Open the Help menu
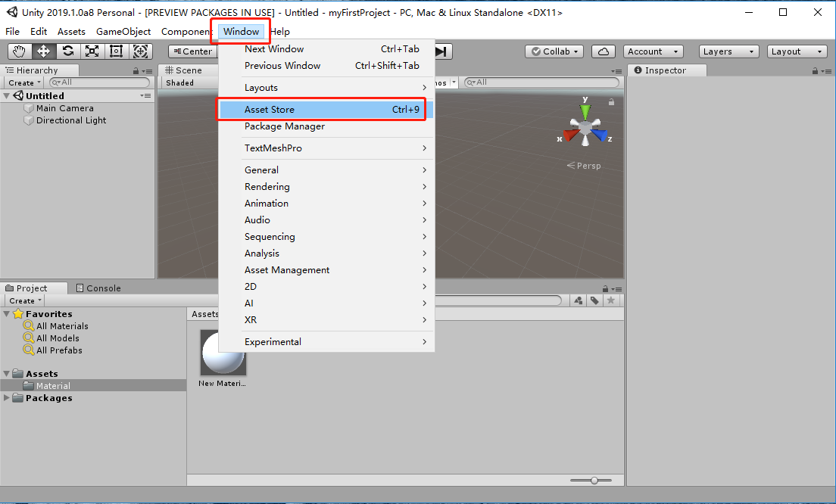The image size is (836, 504). [x=280, y=32]
